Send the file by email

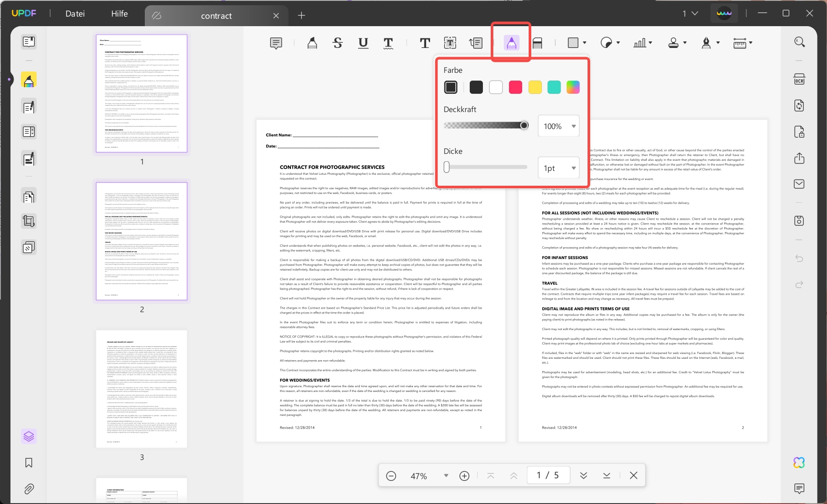click(800, 184)
